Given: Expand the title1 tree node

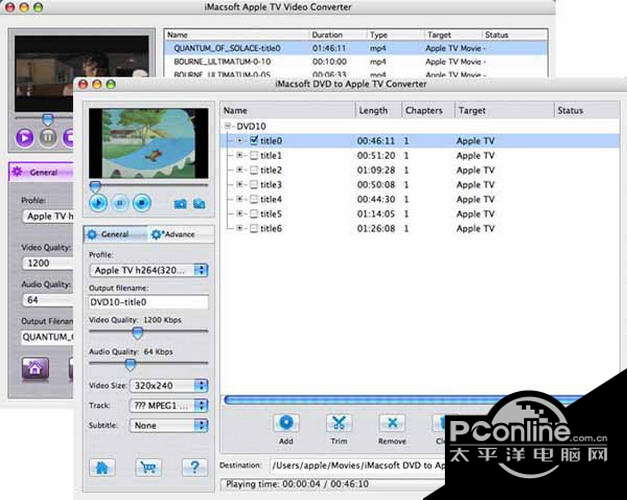Looking at the screenshot, I should 240,155.
